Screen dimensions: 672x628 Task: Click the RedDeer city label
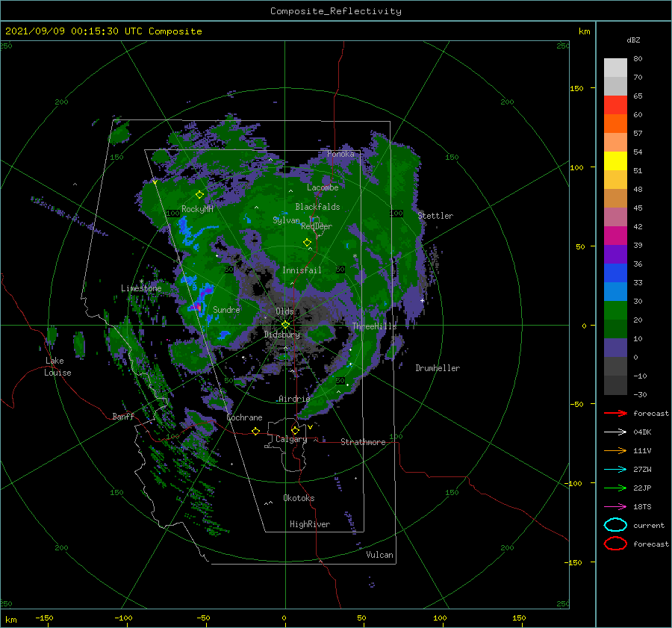(317, 226)
